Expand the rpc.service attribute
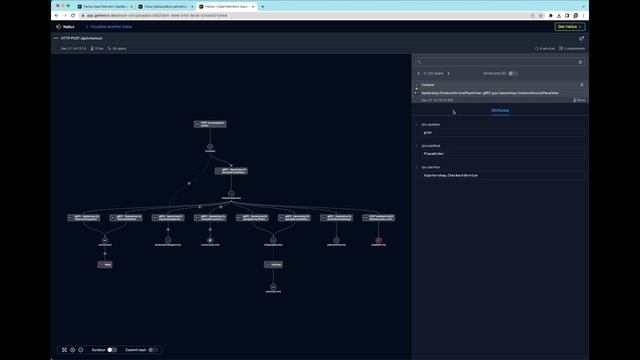The width and height of the screenshot is (640, 360). 417,167
